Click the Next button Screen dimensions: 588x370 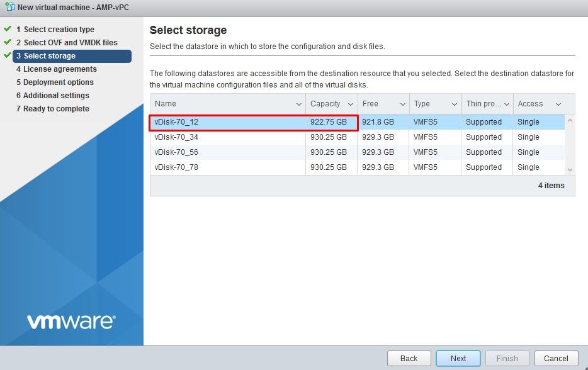pyautogui.click(x=458, y=359)
